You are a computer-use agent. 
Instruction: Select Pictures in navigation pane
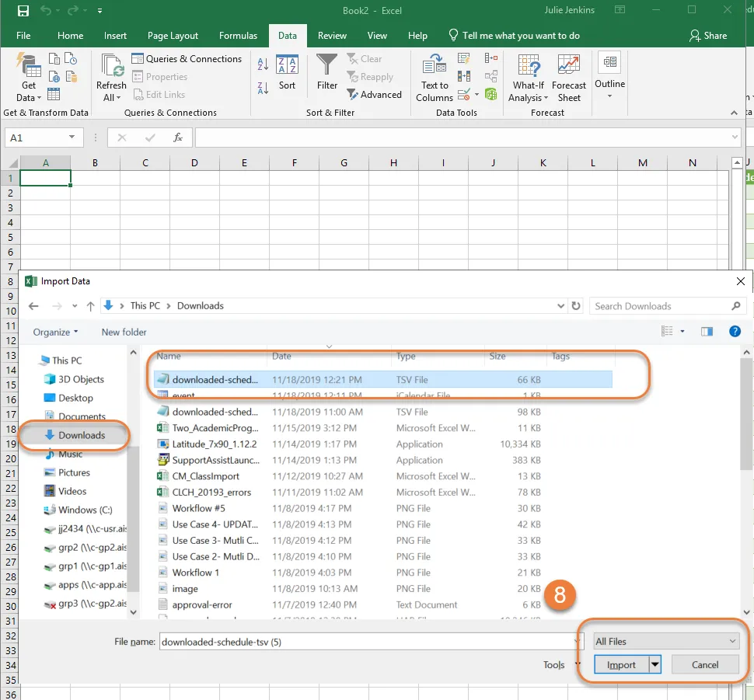68,472
